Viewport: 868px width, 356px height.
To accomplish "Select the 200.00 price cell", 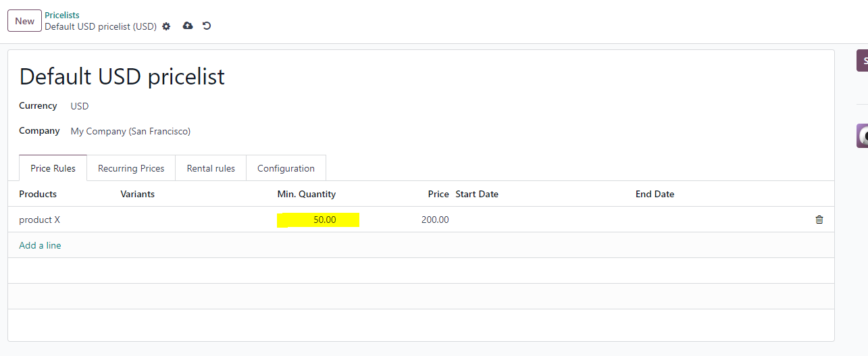I will [x=435, y=220].
